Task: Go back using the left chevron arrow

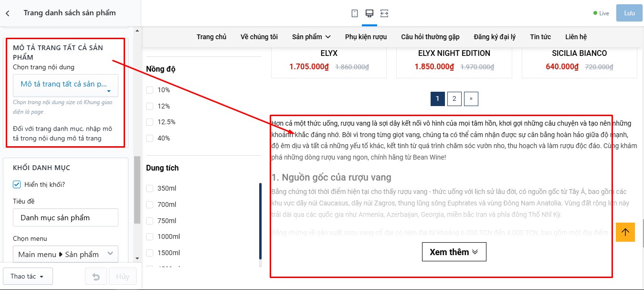Action: pyautogui.click(x=8, y=13)
